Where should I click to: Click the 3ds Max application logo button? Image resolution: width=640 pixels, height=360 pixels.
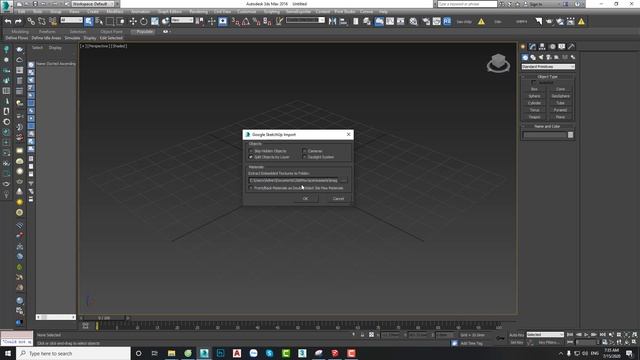6,6
